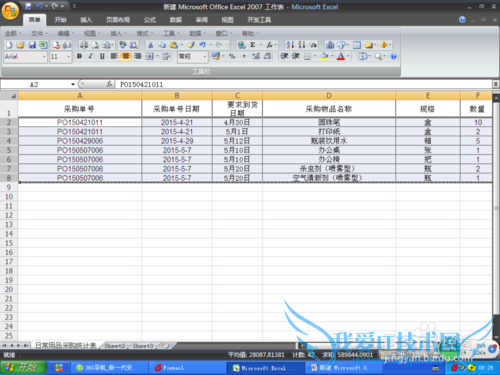Click the Increase Decimal icon
500x375 pixels.
point(256,56)
